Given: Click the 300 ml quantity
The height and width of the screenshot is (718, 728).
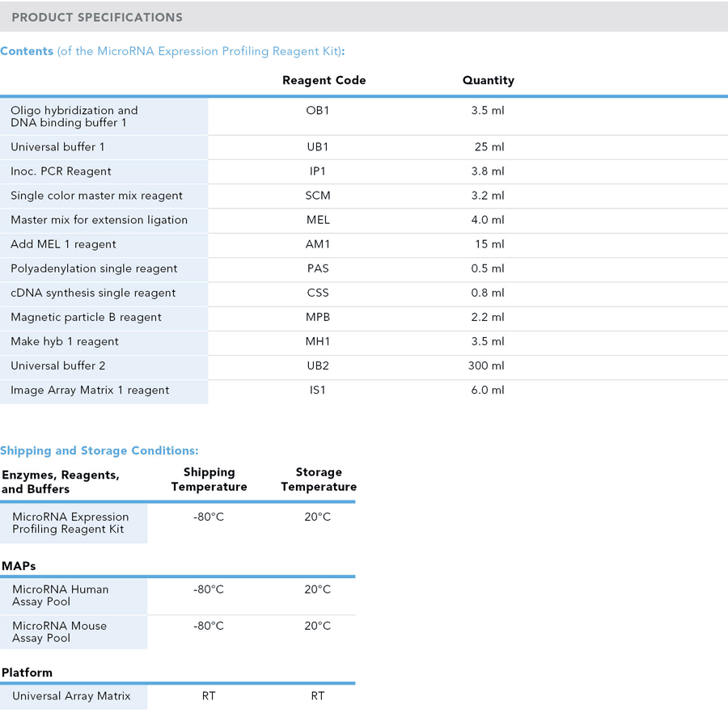Looking at the screenshot, I should click(x=486, y=365).
